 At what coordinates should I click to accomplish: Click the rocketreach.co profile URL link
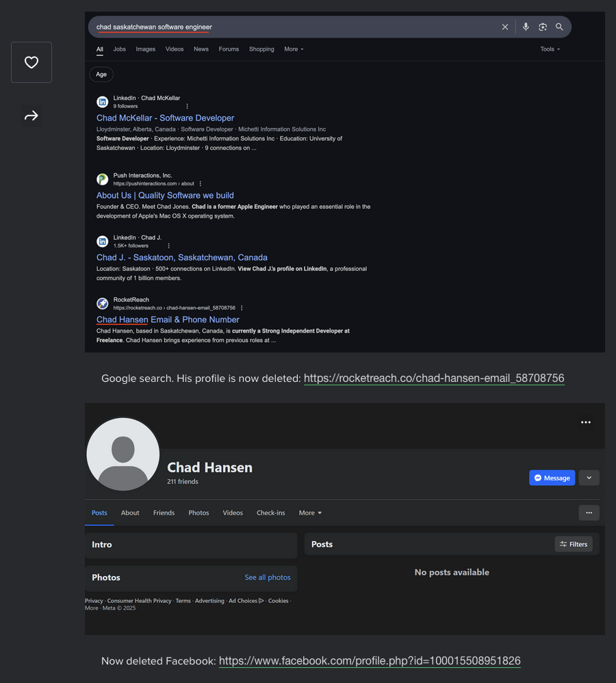click(x=434, y=378)
